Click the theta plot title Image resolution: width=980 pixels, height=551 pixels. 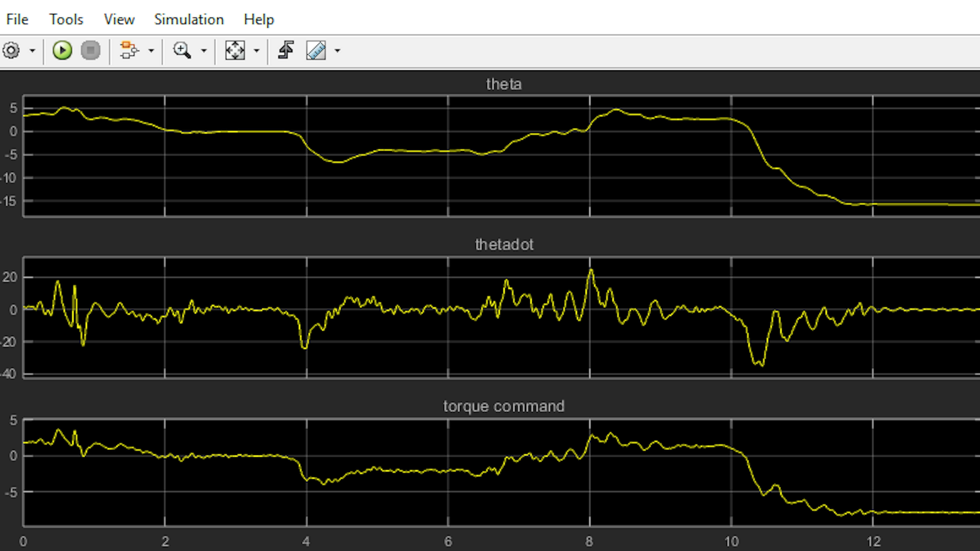pyautogui.click(x=504, y=84)
